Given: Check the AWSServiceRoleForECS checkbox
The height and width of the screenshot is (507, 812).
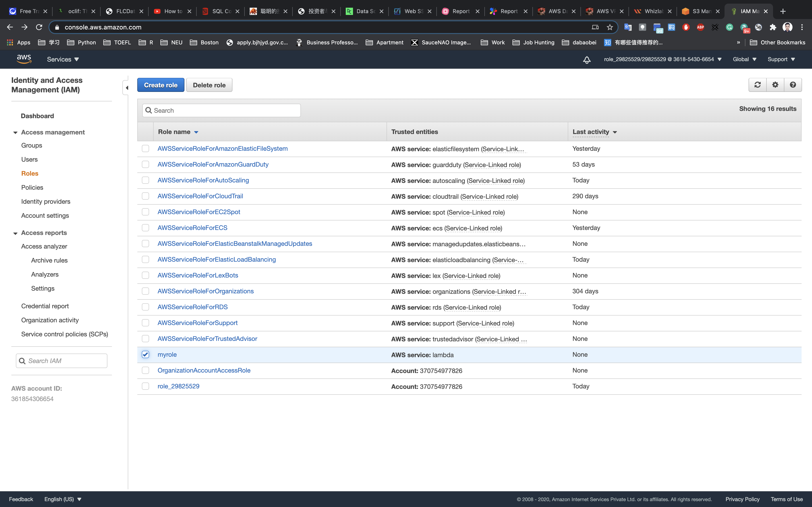Looking at the screenshot, I should (x=145, y=228).
